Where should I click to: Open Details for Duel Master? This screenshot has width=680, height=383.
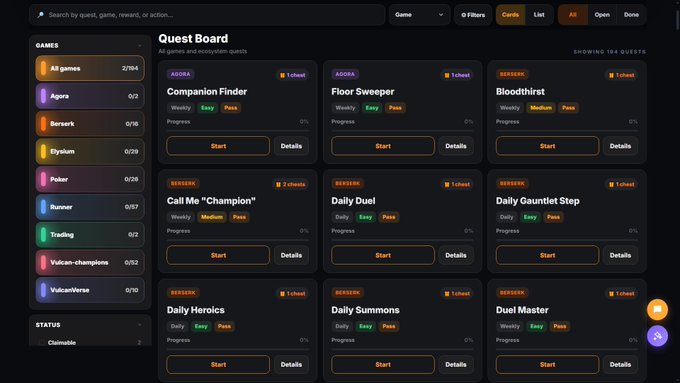[620, 365]
